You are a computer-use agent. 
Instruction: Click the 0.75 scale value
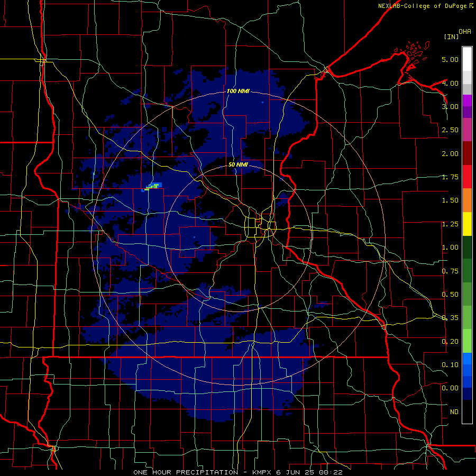(450, 271)
